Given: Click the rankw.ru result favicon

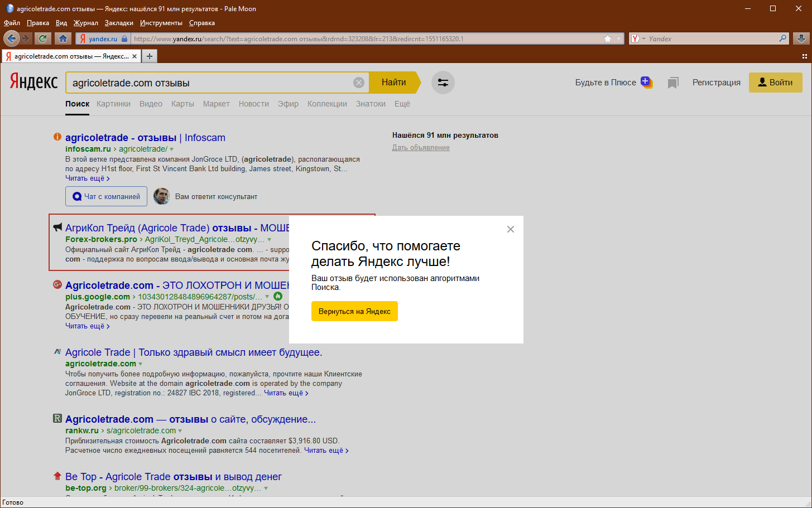Looking at the screenshot, I should pyautogui.click(x=57, y=418).
